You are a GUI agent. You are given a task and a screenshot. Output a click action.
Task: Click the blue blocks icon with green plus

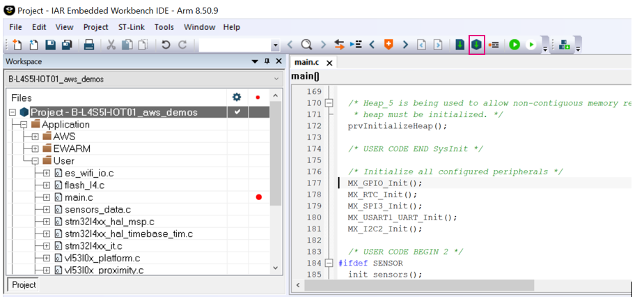coord(565,45)
